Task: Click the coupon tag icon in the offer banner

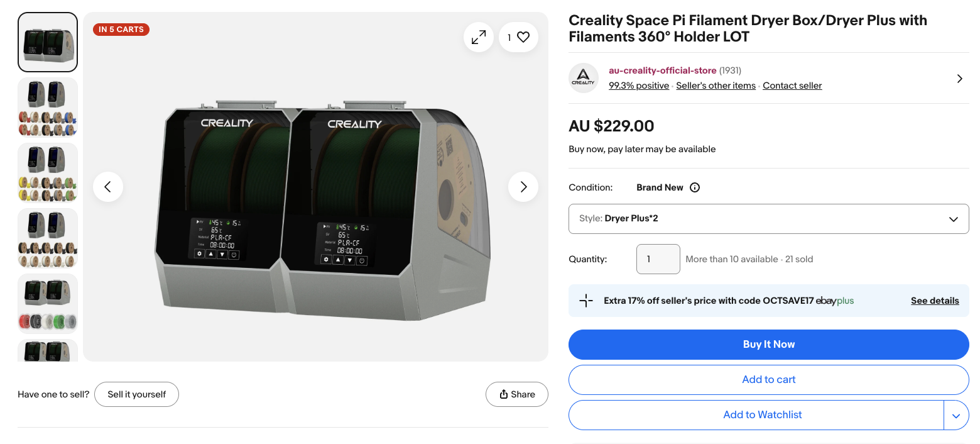Action: [x=586, y=300]
